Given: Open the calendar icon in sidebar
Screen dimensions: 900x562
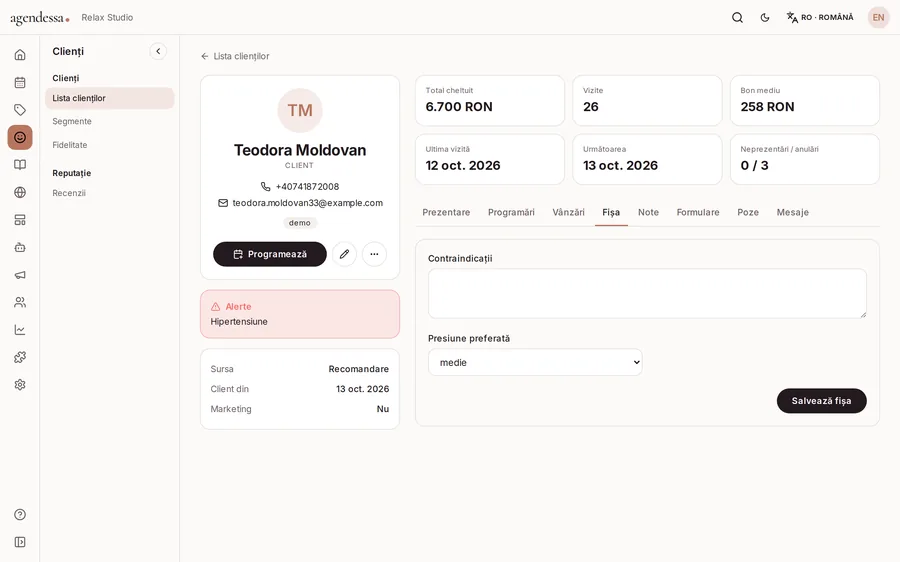Looking at the screenshot, I should (20, 82).
